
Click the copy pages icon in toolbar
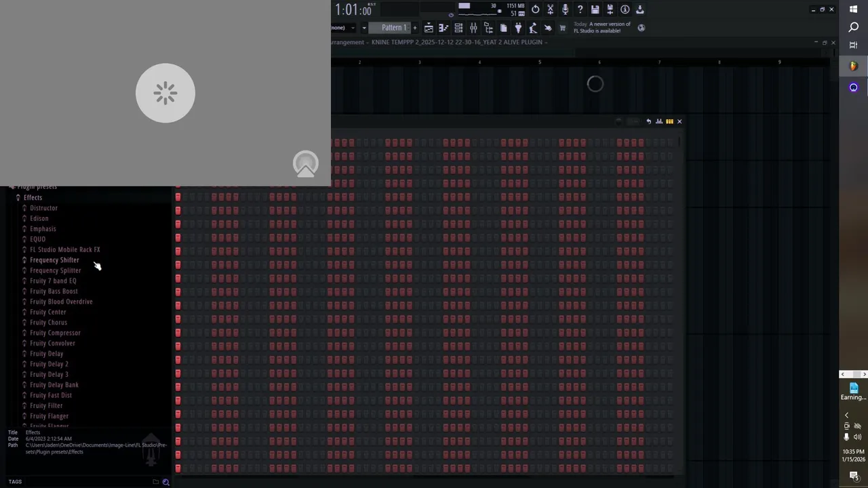point(503,28)
